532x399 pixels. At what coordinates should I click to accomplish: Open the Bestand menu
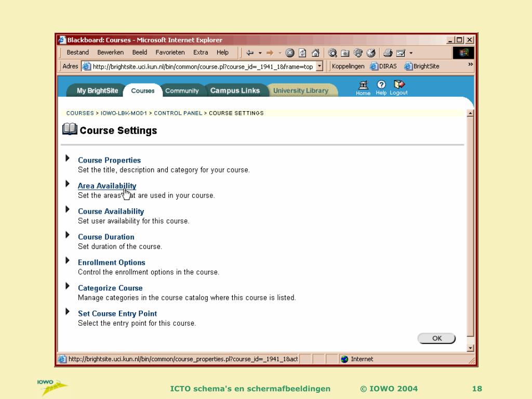(78, 52)
